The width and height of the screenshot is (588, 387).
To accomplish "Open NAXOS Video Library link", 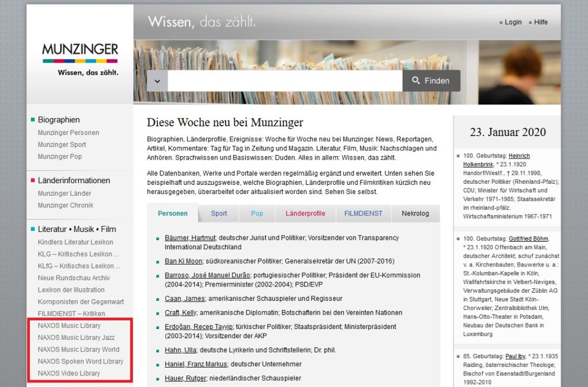I will (69, 373).
